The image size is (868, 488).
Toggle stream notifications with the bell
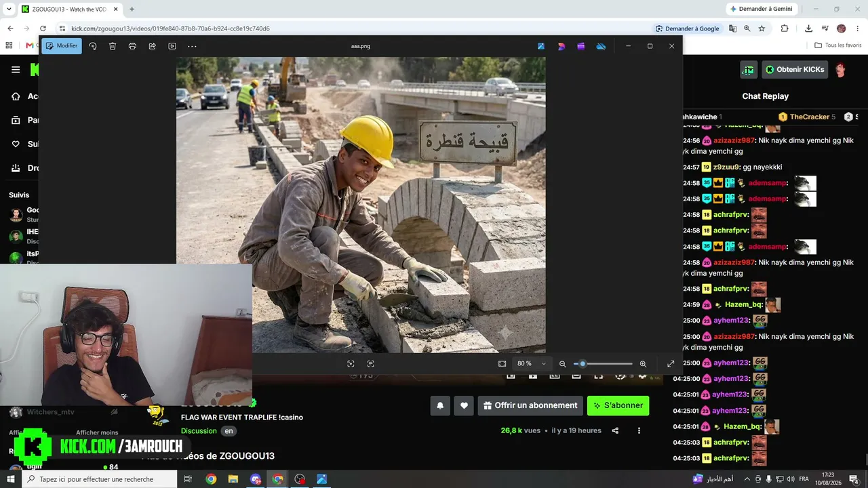[x=440, y=405]
